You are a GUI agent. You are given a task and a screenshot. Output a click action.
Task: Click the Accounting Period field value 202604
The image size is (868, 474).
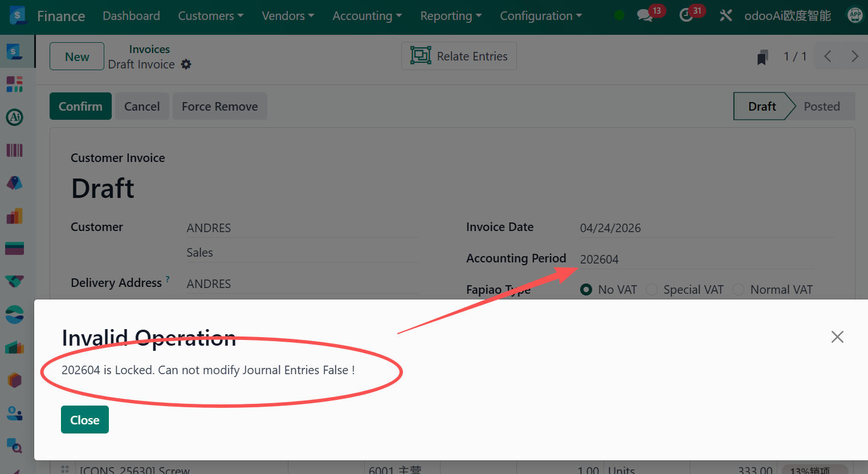pos(600,260)
